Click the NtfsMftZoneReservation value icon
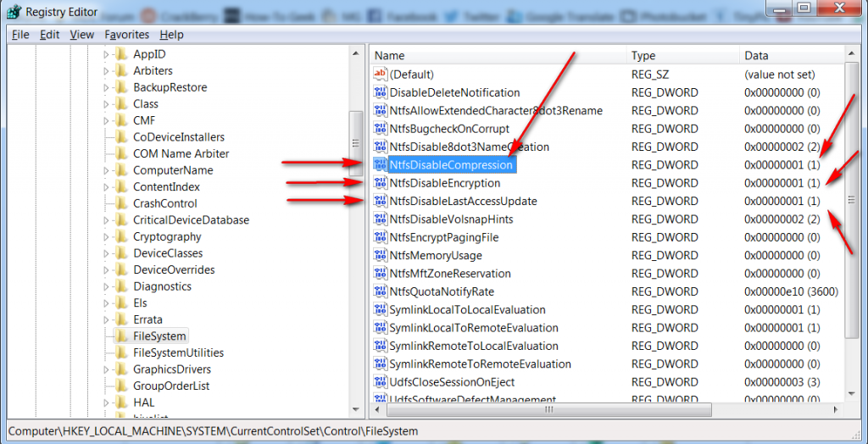868x444 pixels. pos(381,274)
